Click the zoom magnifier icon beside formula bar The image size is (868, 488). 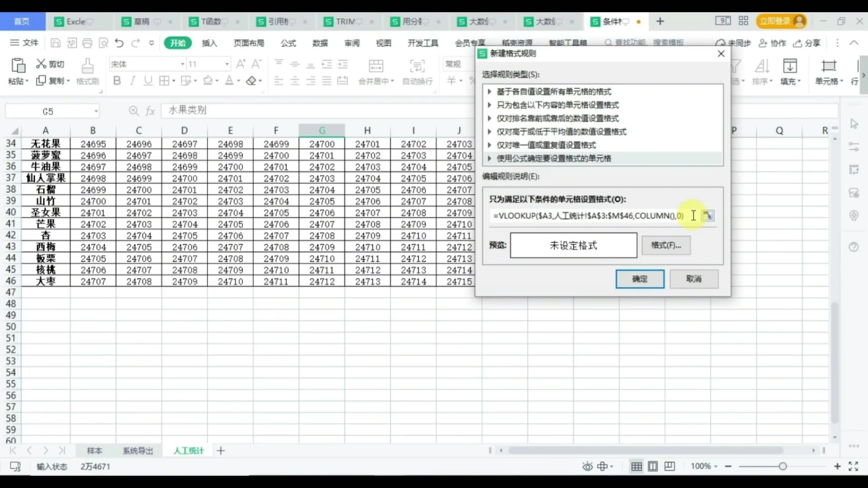click(x=133, y=111)
